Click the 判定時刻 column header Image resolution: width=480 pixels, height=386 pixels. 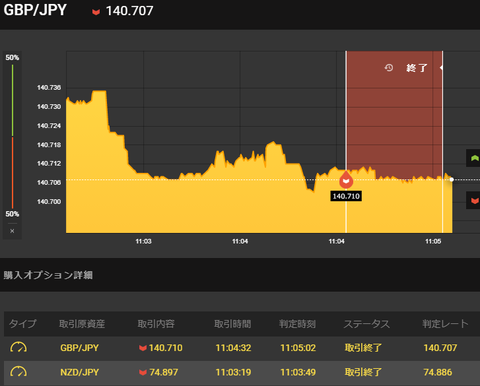pyautogui.click(x=297, y=324)
